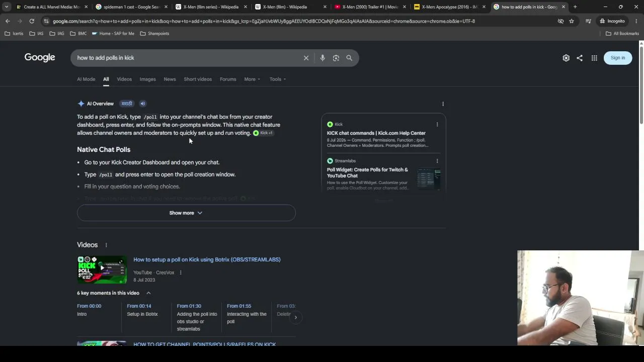The width and height of the screenshot is (644, 362).
Task: View site information icon in address bar
Action: [x=46, y=21]
